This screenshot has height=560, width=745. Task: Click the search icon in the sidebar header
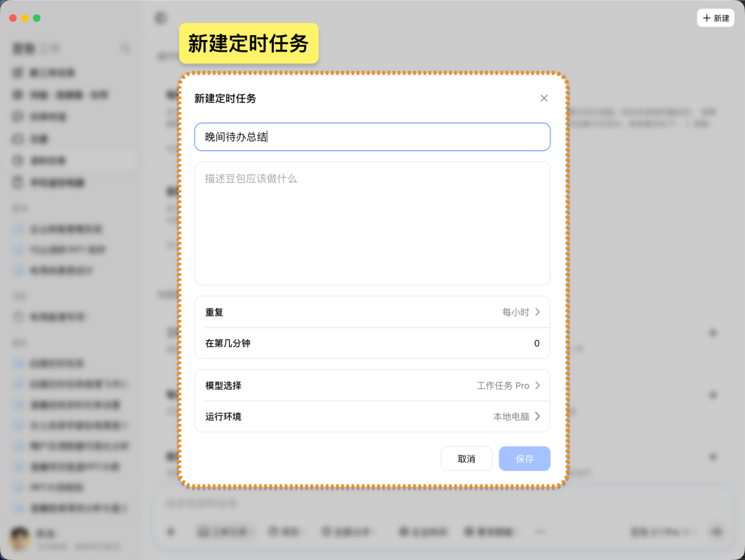click(126, 48)
